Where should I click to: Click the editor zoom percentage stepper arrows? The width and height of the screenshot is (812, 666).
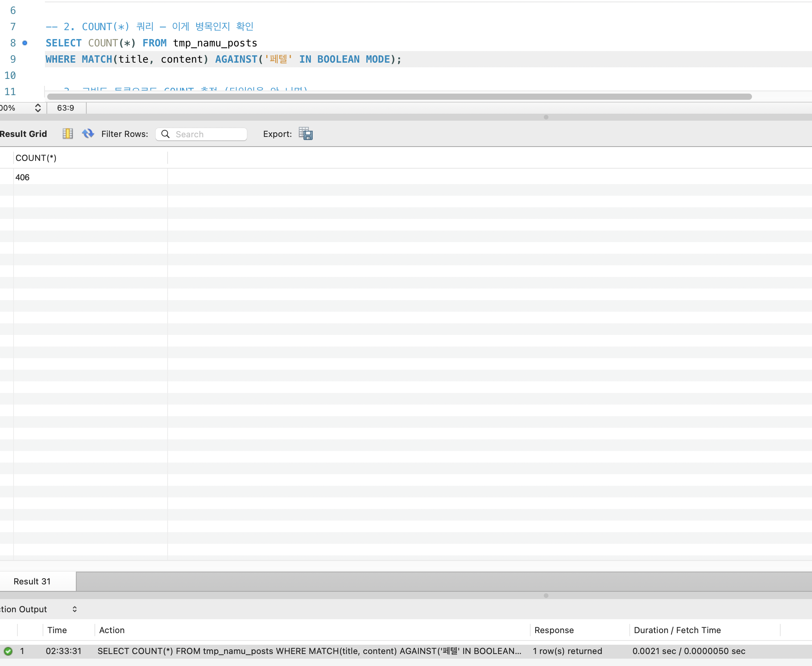point(38,108)
